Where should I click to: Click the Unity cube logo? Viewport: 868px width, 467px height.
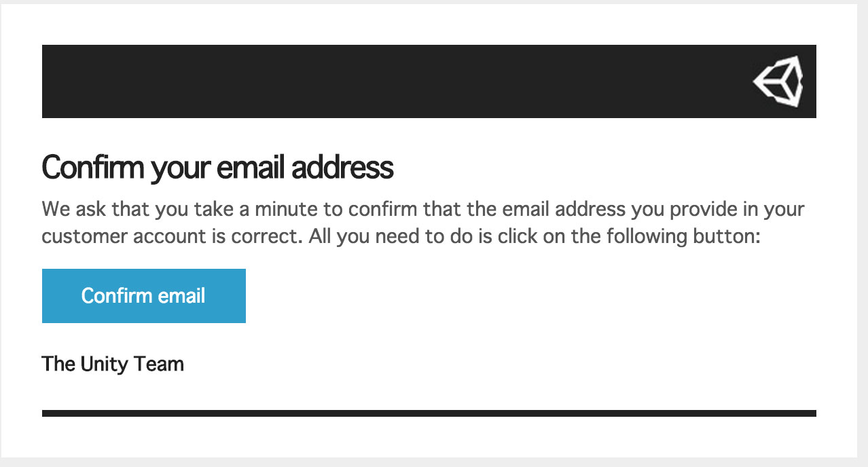pos(778,81)
